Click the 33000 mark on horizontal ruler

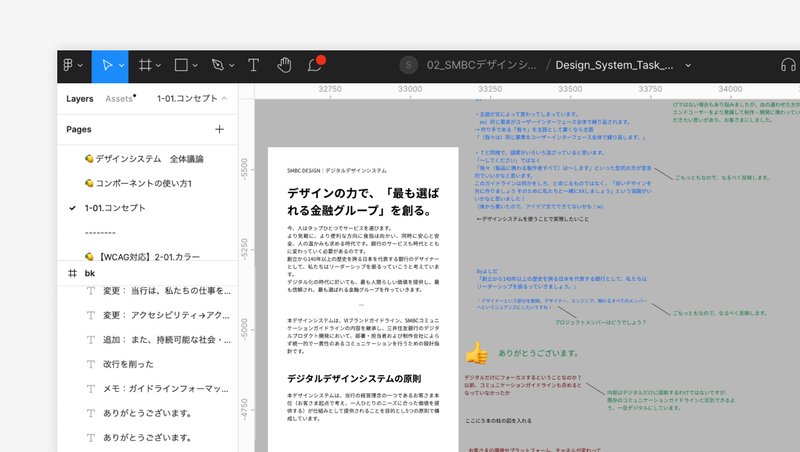pyautogui.click(x=410, y=89)
